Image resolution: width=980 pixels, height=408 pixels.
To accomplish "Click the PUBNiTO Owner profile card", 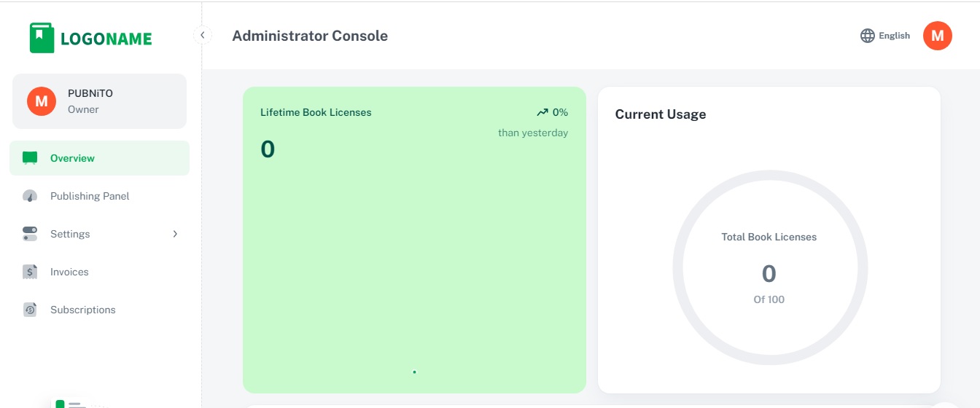I will pyautogui.click(x=99, y=101).
